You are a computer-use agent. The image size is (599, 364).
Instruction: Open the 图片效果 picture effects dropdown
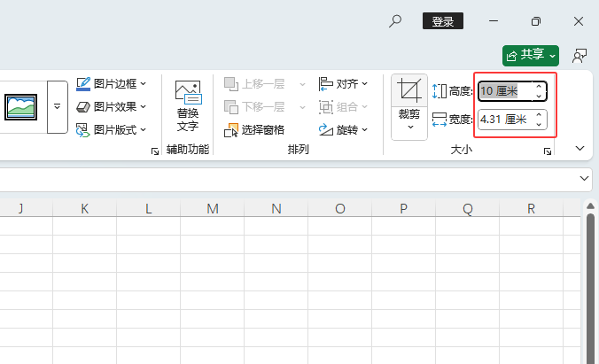point(112,106)
